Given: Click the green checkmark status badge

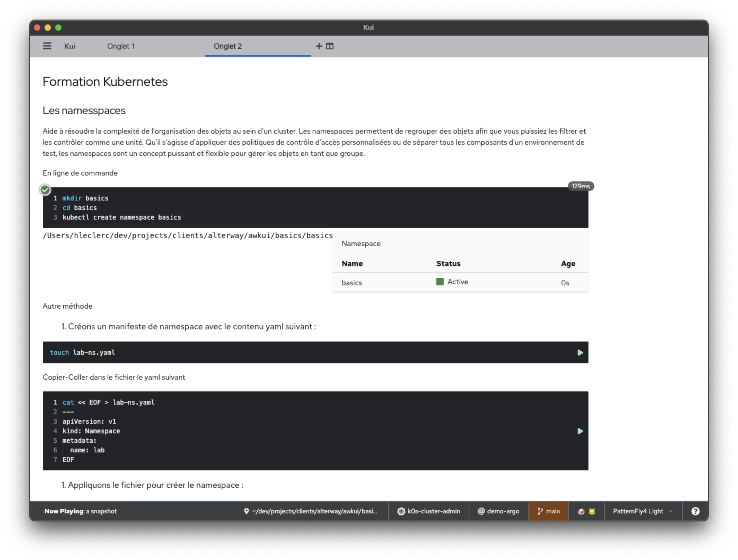Looking at the screenshot, I should click(x=45, y=190).
